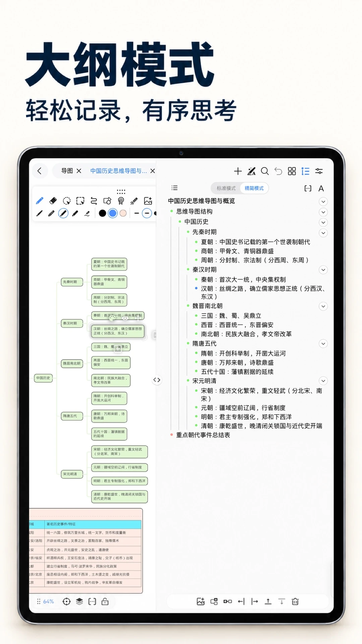Open search with the magnifier icon
This screenshot has width=362, height=644.
(x=265, y=171)
